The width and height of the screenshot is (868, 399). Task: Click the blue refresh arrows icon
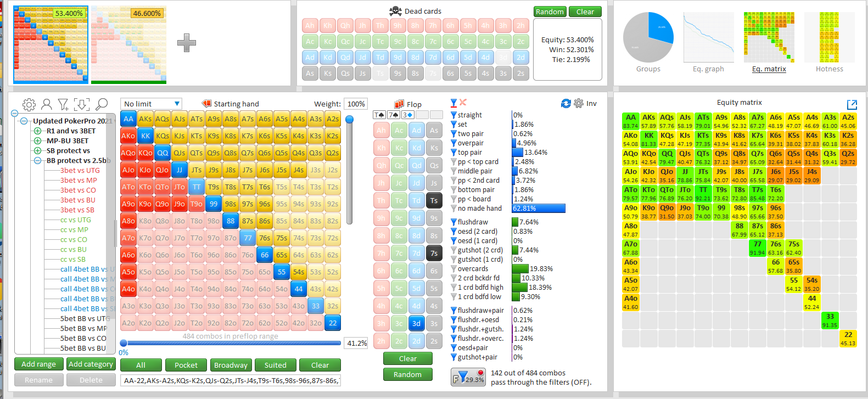click(x=566, y=103)
